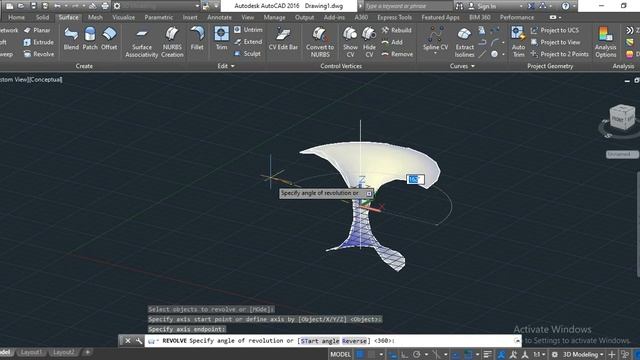
Task: Click the Planar surface tool
Action: 37,30
